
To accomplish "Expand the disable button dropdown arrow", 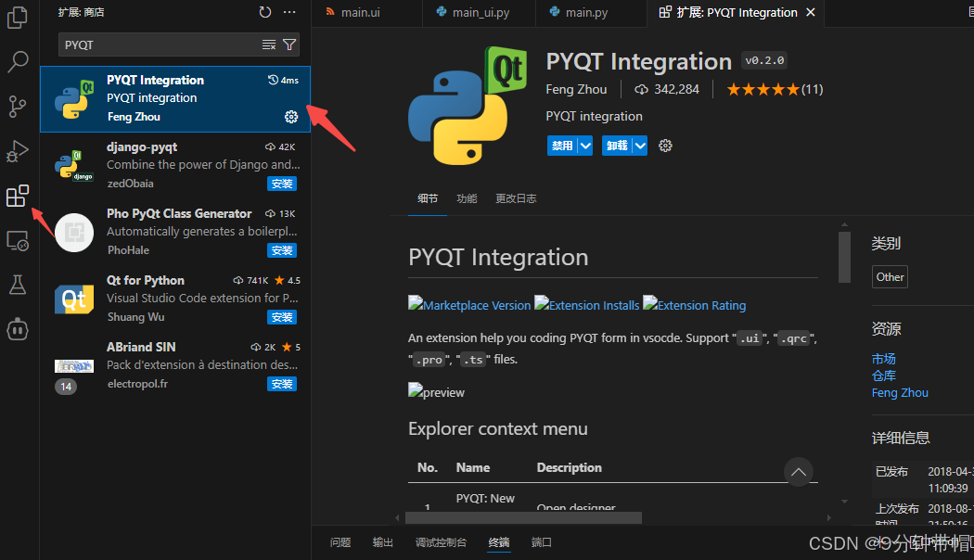I will click(x=585, y=146).
